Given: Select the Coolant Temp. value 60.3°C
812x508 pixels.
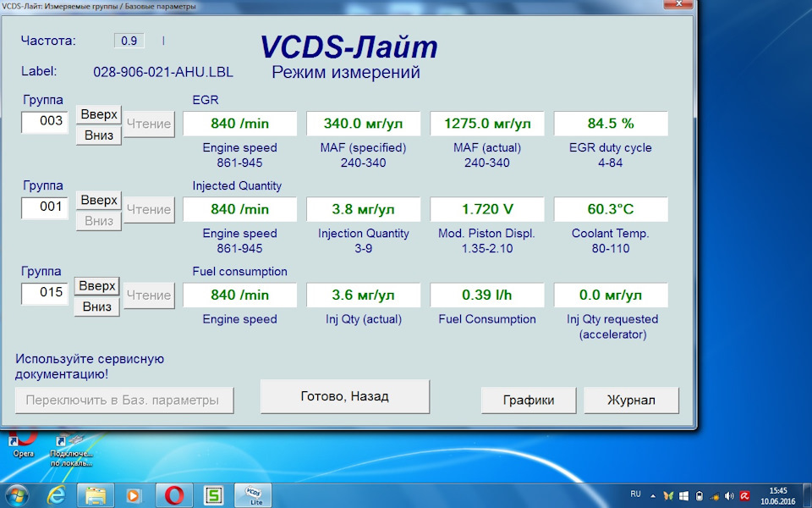Looking at the screenshot, I should tap(611, 209).
